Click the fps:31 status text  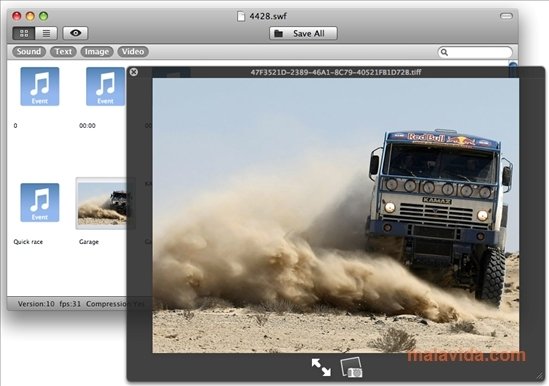point(70,304)
